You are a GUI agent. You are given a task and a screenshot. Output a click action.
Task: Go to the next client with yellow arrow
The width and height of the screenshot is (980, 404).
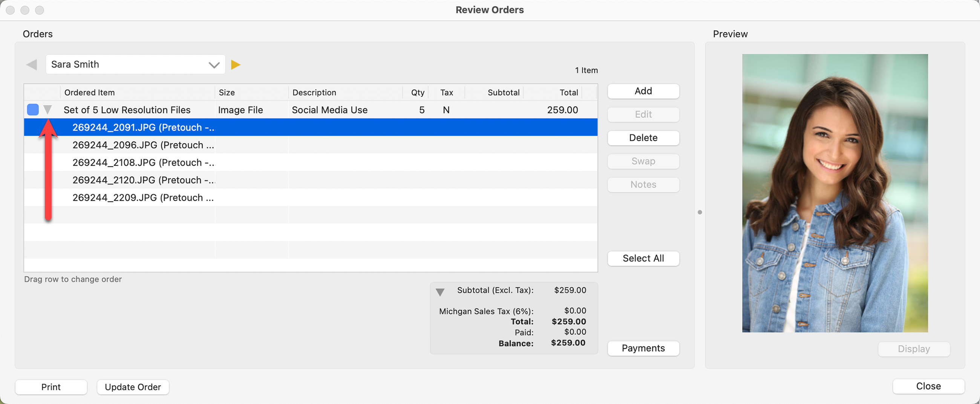[x=236, y=65]
